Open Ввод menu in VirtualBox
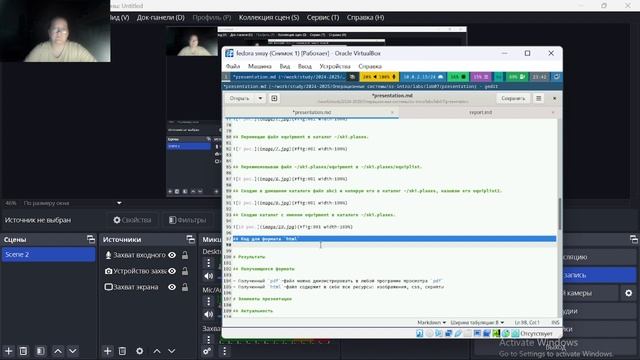Screen dimensions: 640x360 tap(304, 66)
